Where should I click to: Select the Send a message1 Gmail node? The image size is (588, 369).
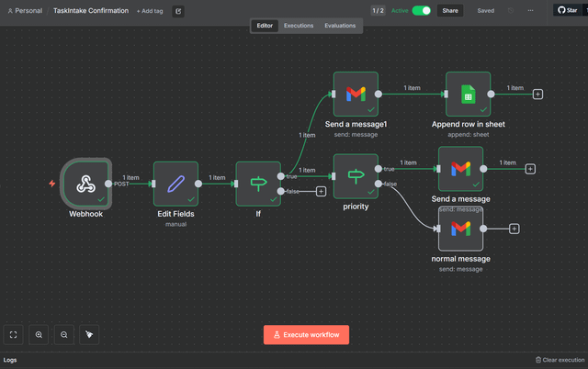tap(356, 94)
